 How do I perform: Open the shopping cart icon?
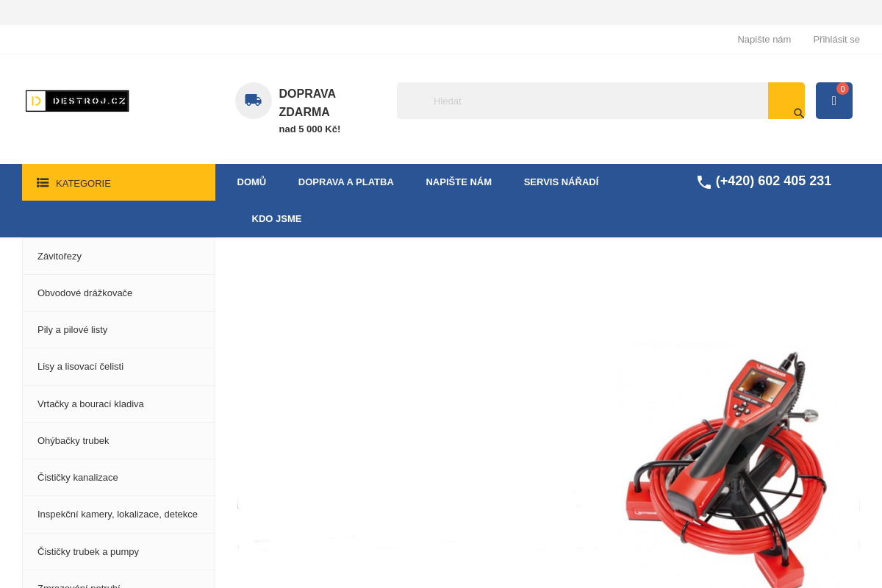(x=833, y=101)
